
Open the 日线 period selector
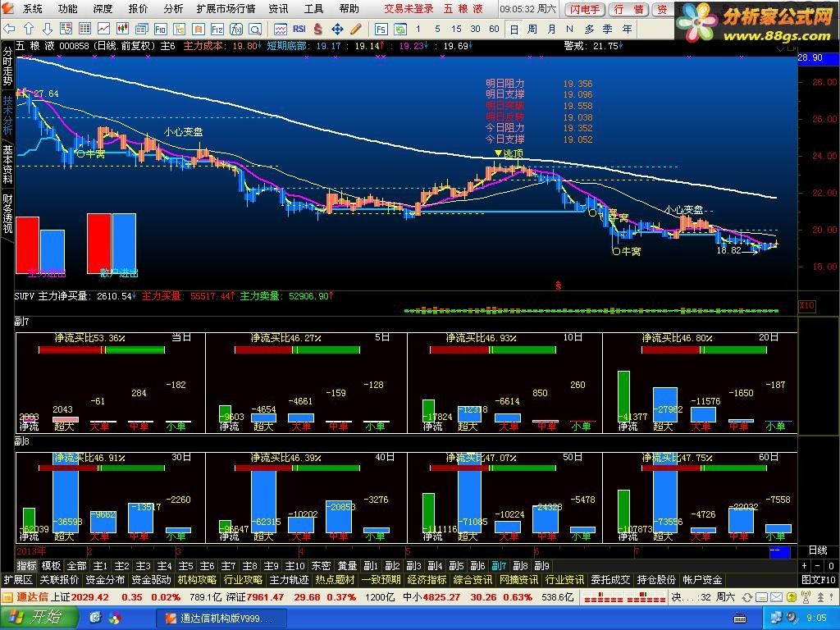click(x=818, y=550)
